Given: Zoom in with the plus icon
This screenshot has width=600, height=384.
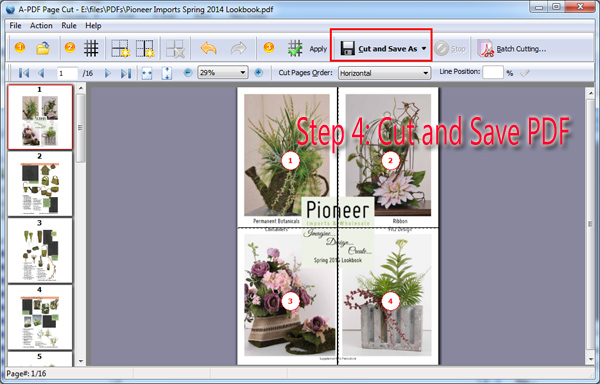Looking at the screenshot, I should pos(259,72).
